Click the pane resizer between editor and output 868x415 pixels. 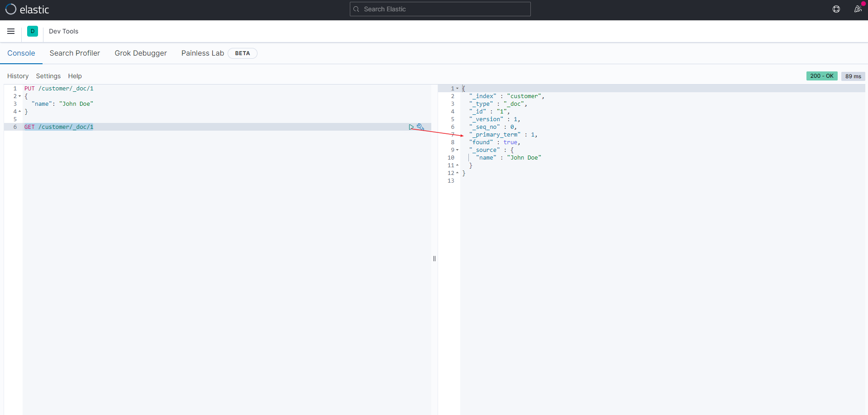(x=434, y=259)
